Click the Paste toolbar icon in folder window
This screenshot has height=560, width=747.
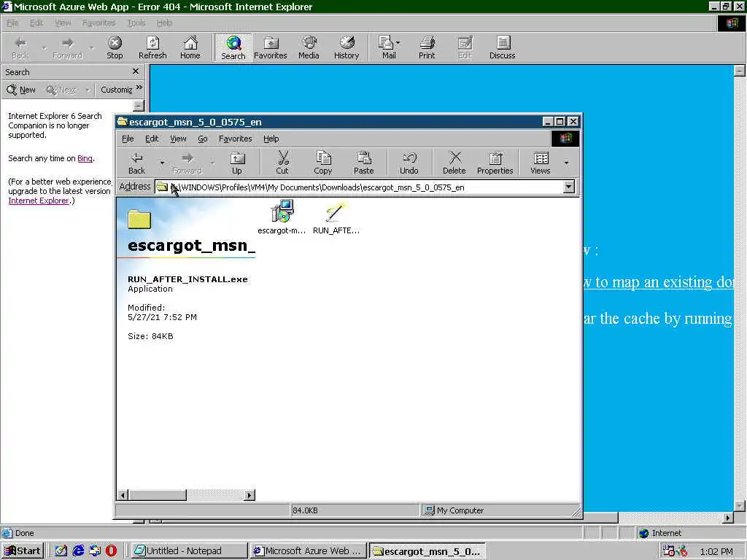(x=363, y=163)
